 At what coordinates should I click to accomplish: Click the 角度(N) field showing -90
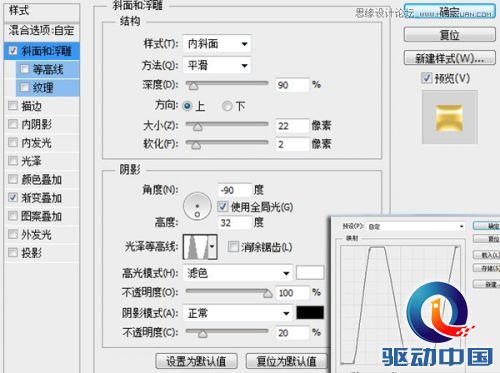(234, 190)
